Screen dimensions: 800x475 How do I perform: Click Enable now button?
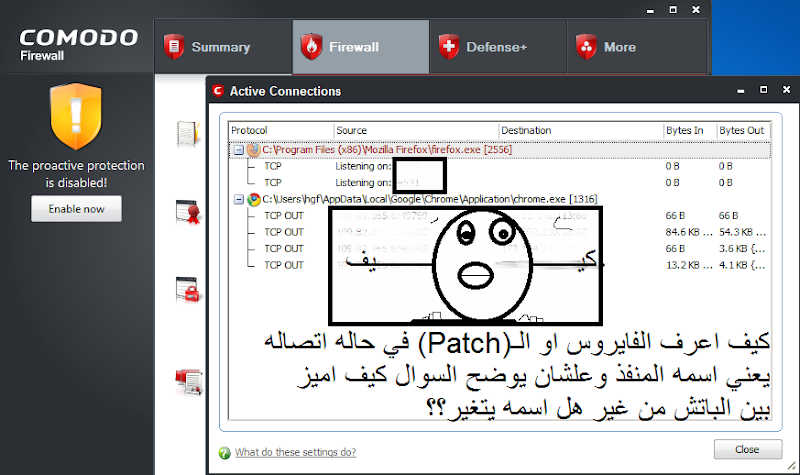tap(77, 209)
